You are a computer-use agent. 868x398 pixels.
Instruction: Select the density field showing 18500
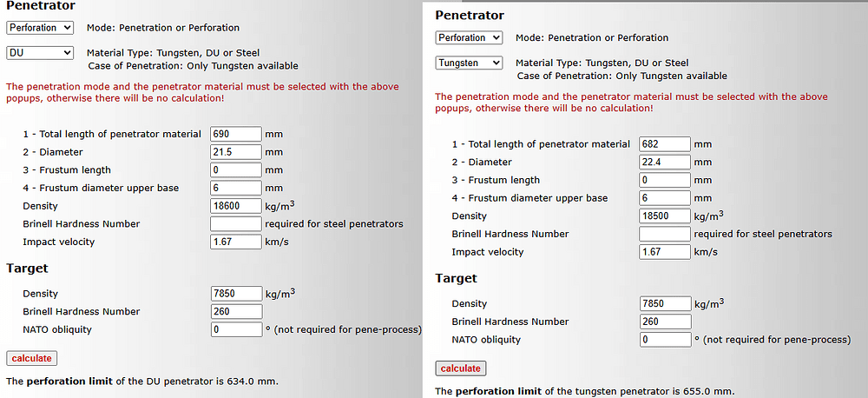[x=665, y=216]
